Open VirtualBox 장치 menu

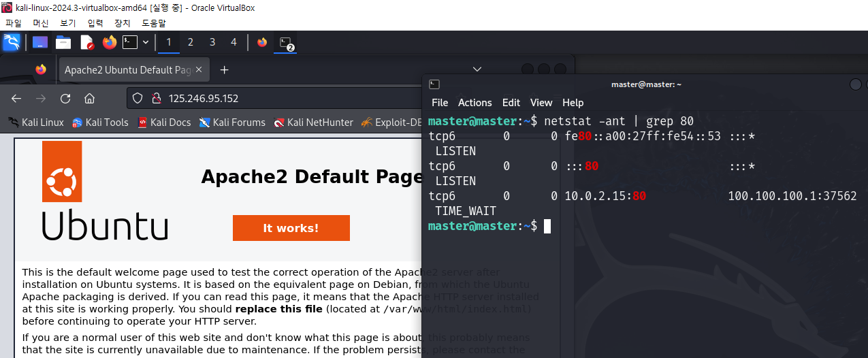pyautogui.click(x=123, y=23)
